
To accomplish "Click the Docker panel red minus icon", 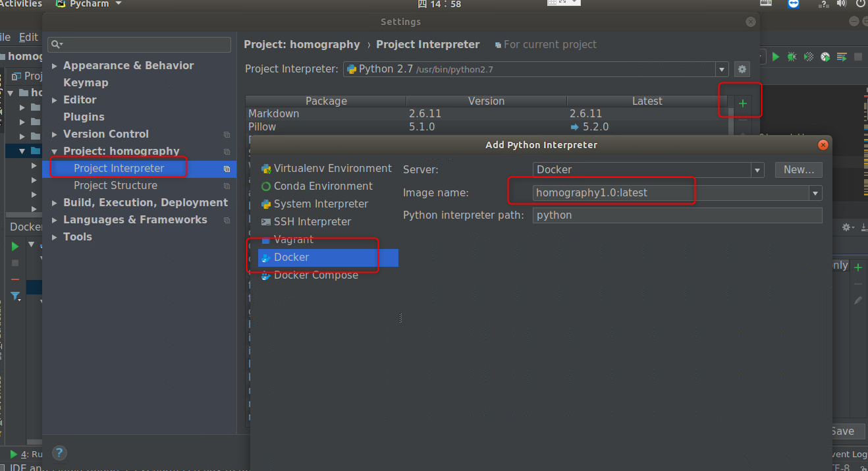I will pos(15,279).
